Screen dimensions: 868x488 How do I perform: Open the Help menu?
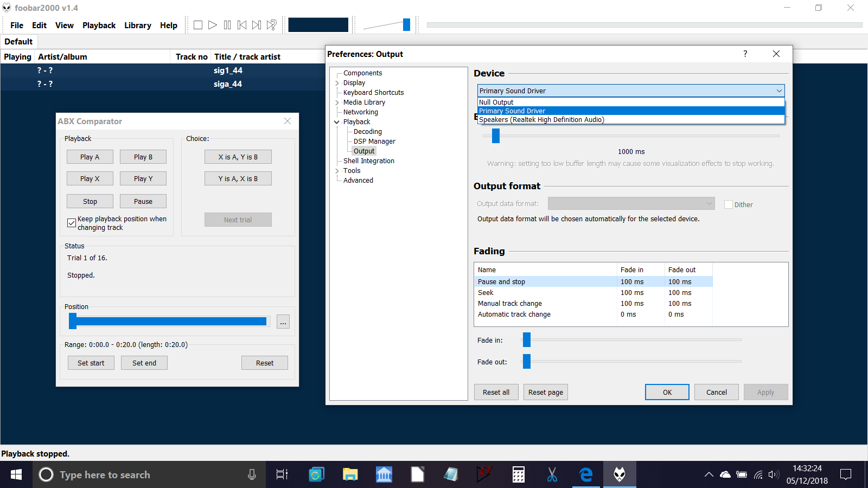tap(169, 25)
